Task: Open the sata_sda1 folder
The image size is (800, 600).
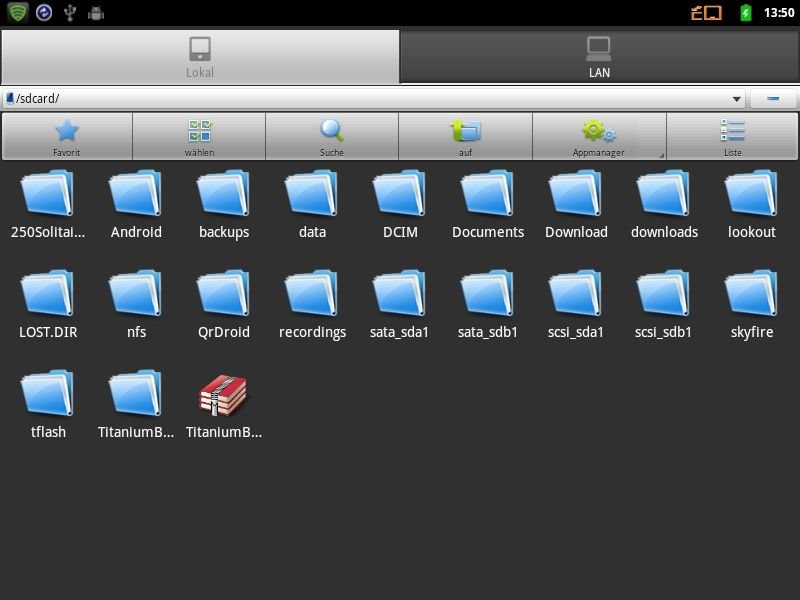Action: 400,305
